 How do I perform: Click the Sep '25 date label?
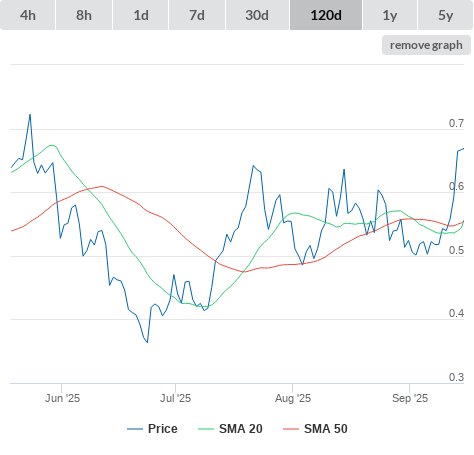pyautogui.click(x=410, y=398)
